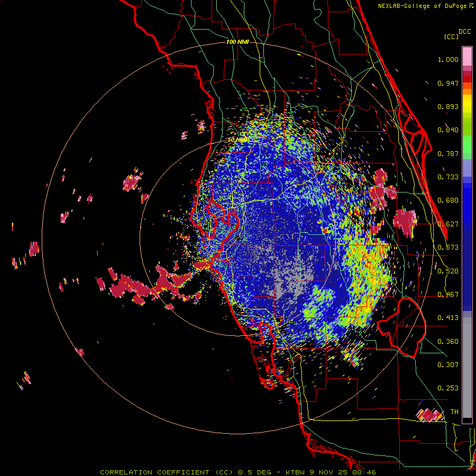Select the 0.787 scale value
This screenshot has width=476, height=476.
[x=448, y=153]
